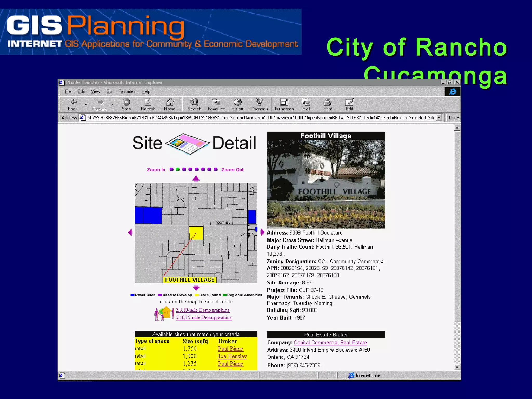
Task: Click the vertical scrollbar thumb
Action: (457, 227)
